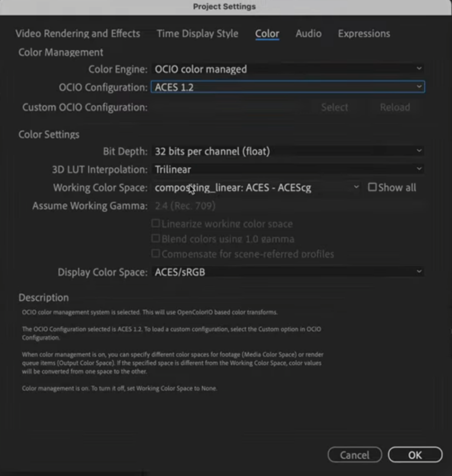Viewport: 452px width, 476px height.
Task: Confirm settings with the OK button
Action: (415, 455)
